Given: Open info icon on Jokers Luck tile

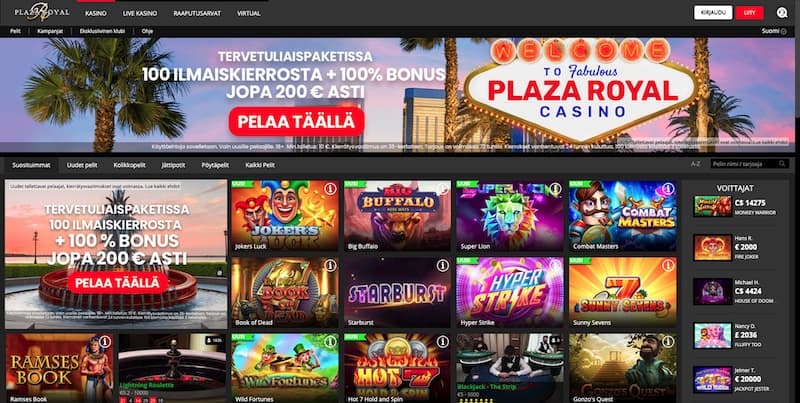Looking at the screenshot, I should 330,189.
